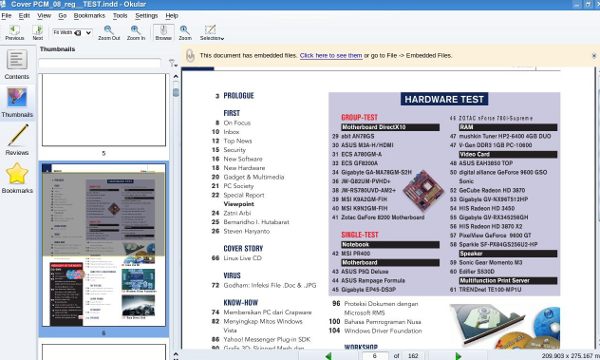Toggle the Thumbnails side panel

click(x=17, y=102)
